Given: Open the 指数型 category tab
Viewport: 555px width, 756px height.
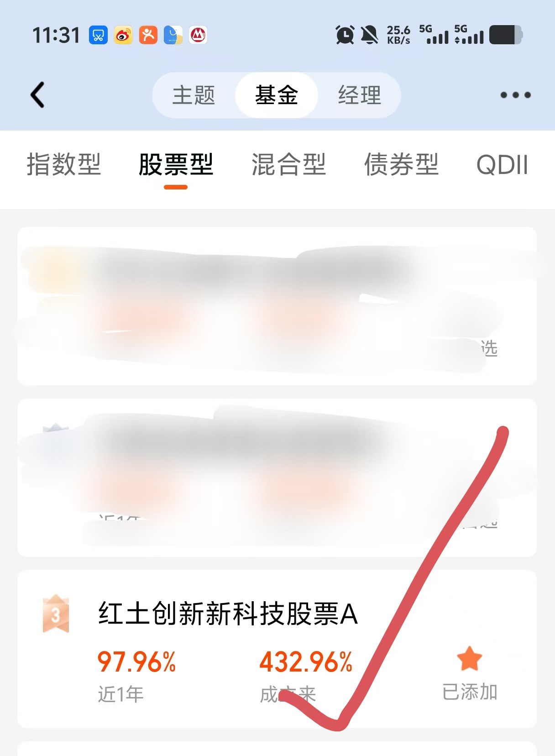Looking at the screenshot, I should [x=64, y=164].
